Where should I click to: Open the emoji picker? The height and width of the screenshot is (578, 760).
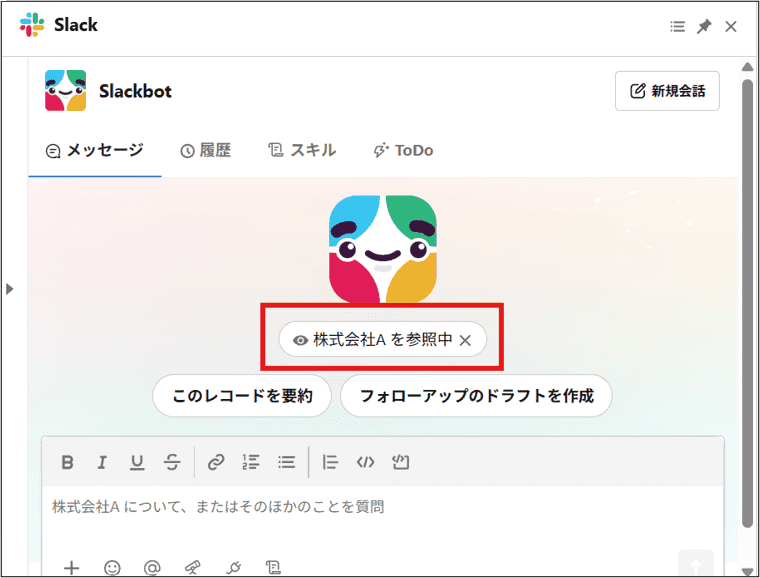(x=112, y=567)
